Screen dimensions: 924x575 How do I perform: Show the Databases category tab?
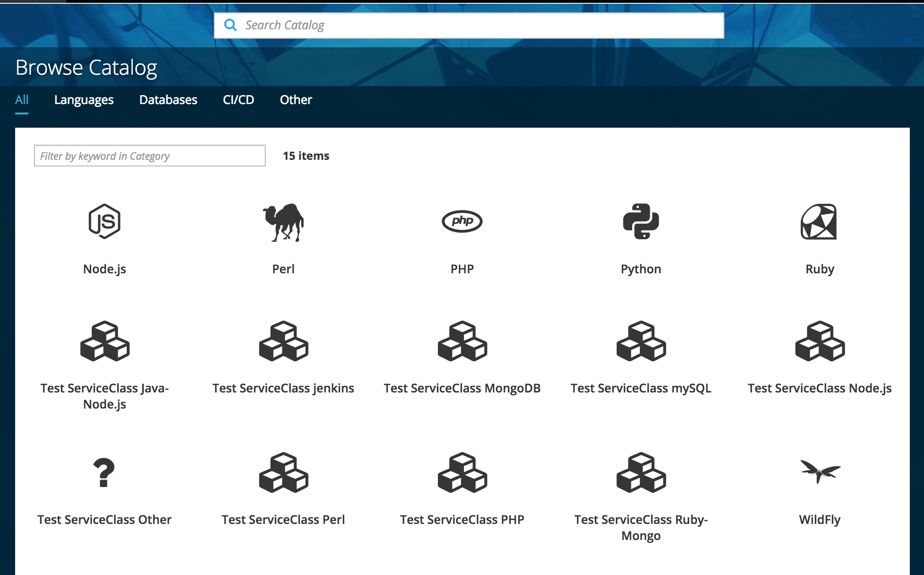[x=168, y=100]
